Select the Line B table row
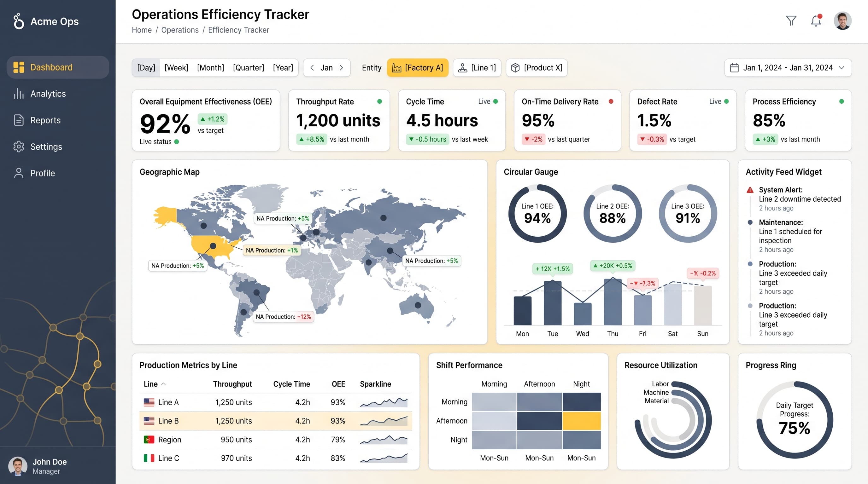The width and height of the screenshot is (868, 484). [275, 421]
